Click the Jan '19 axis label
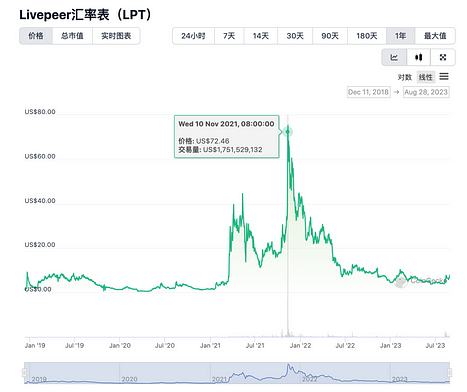Image resolution: width=467 pixels, height=392 pixels. point(35,346)
